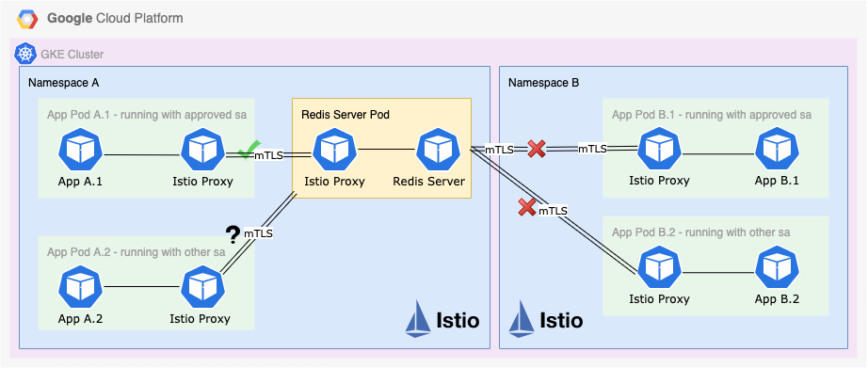Click "App Pod A.1 - running with approved sa" text

(x=147, y=115)
